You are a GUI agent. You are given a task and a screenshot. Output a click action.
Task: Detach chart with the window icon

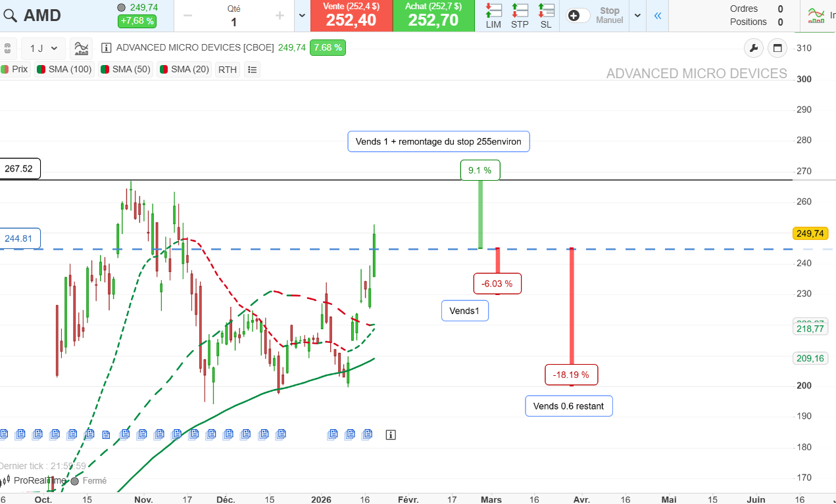point(777,47)
